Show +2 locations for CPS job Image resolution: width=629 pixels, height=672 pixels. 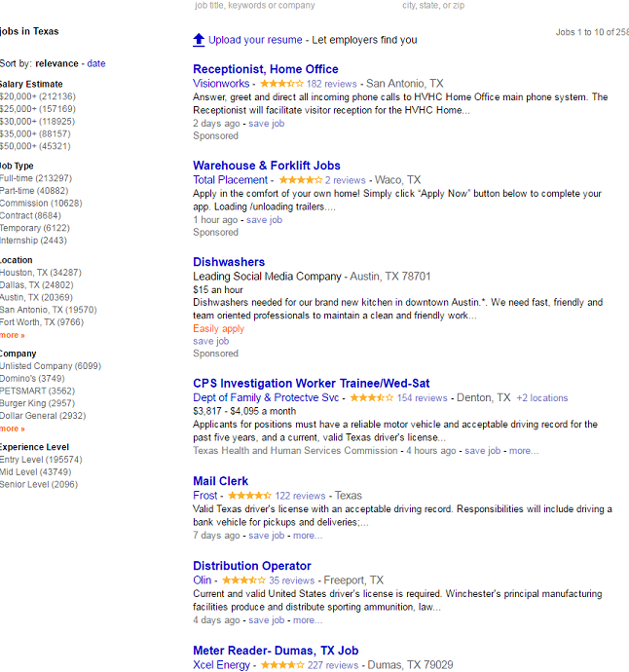tap(542, 397)
